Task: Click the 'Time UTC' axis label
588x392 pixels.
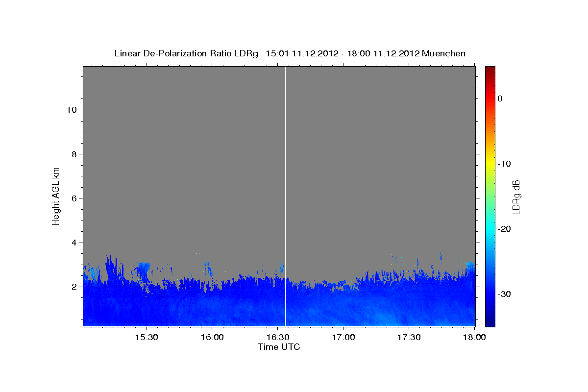Action: tap(279, 347)
